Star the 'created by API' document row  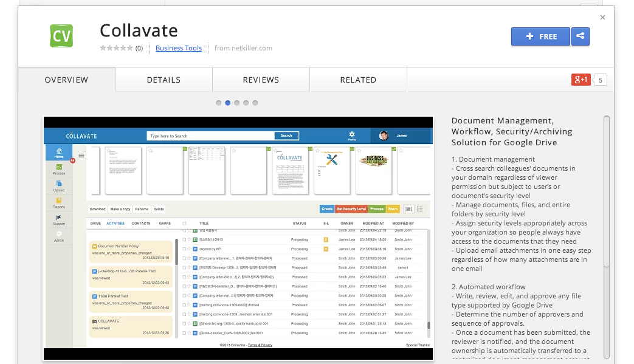(x=189, y=249)
